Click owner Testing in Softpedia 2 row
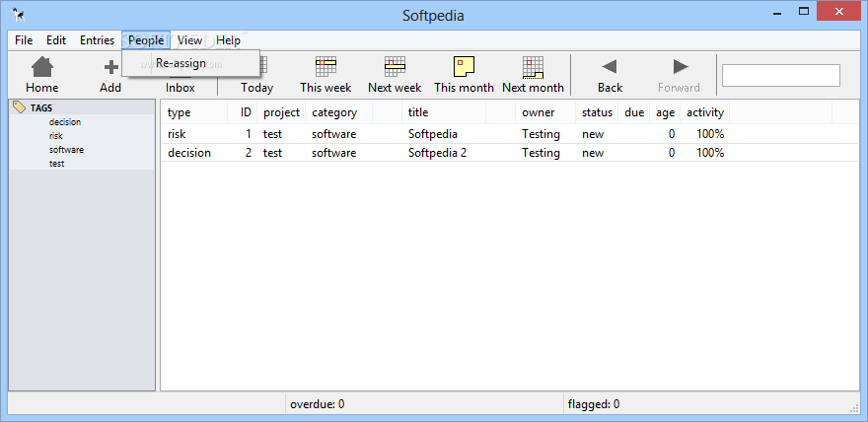868x422 pixels. tap(541, 153)
